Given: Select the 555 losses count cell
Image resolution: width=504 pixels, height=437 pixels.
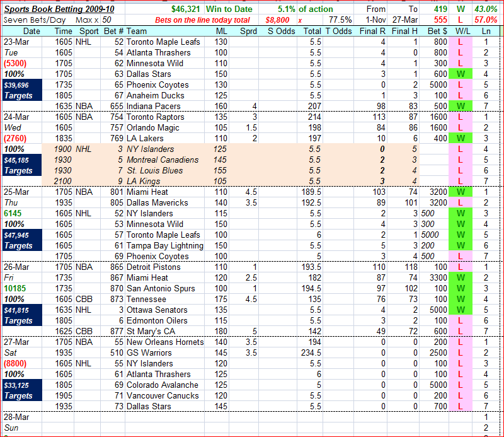Looking at the screenshot, I should (x=434, y=20).
